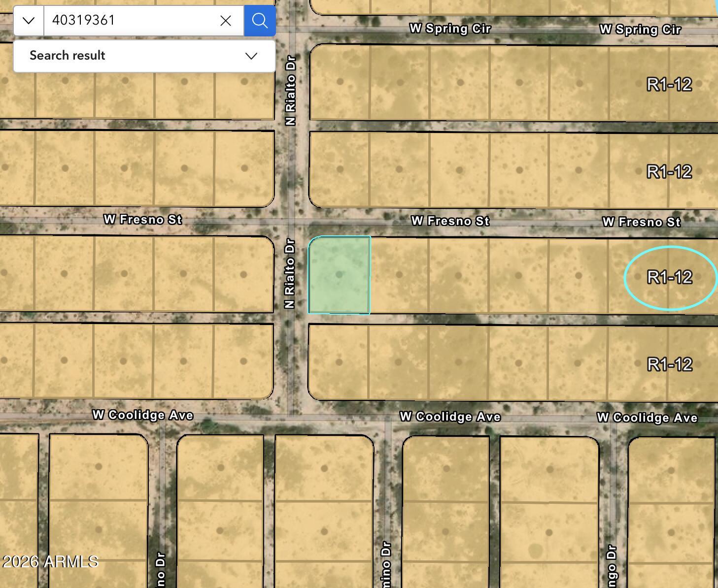Select the W Spring Cir street label
Viewport: 718px width, 588px height.
(x=450, y=29)
